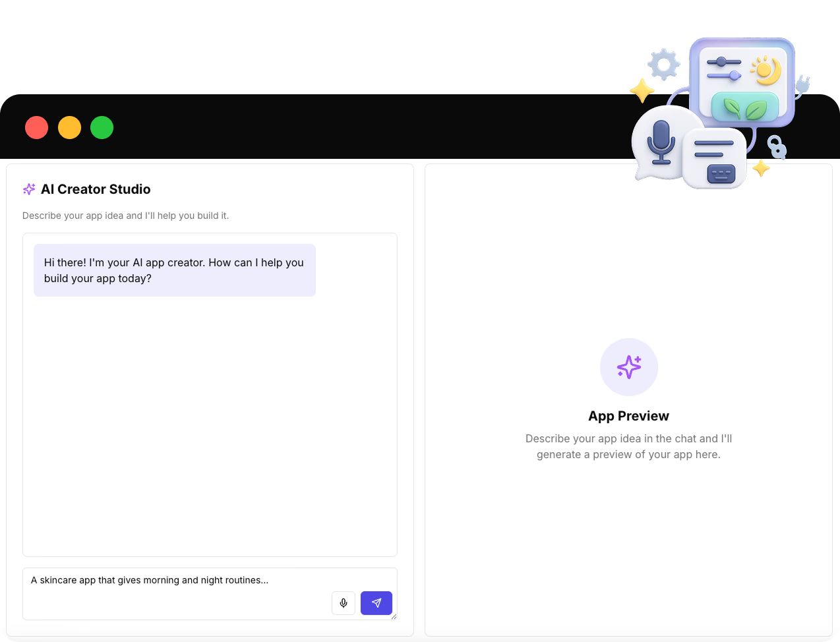Viewport: 840px width, 642px height.
Task: Click the App Preview heading
Action: click(x=628, y=416)
